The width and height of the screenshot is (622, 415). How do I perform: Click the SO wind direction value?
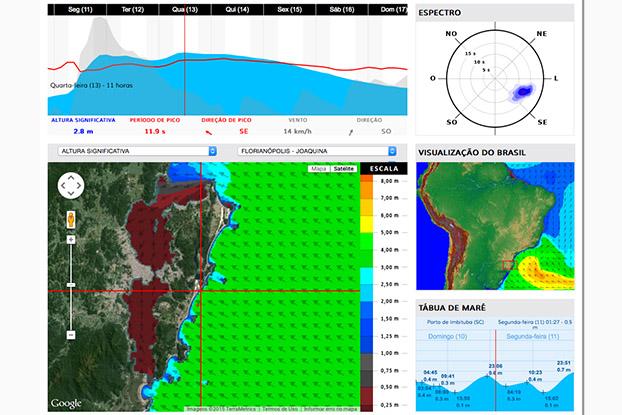(x=386, y=131)
